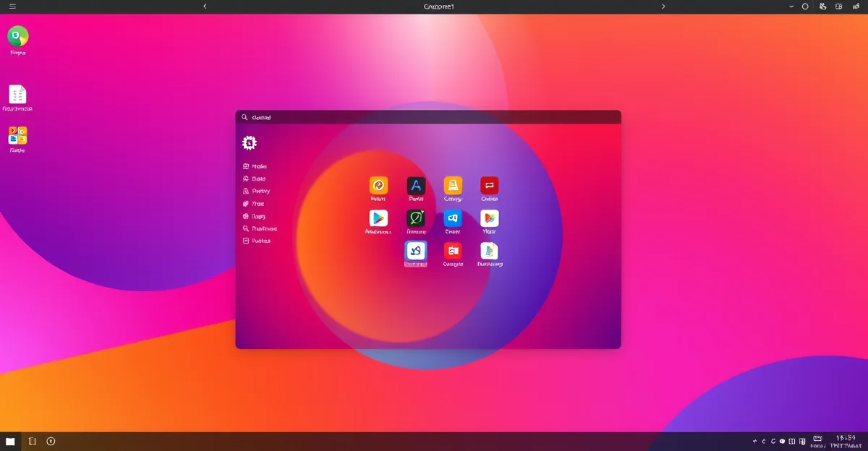Viewport: 868px width, 451px height.
Task: Launch the white multicolor play app in the launcher's middle row
Action: (490, 218)
